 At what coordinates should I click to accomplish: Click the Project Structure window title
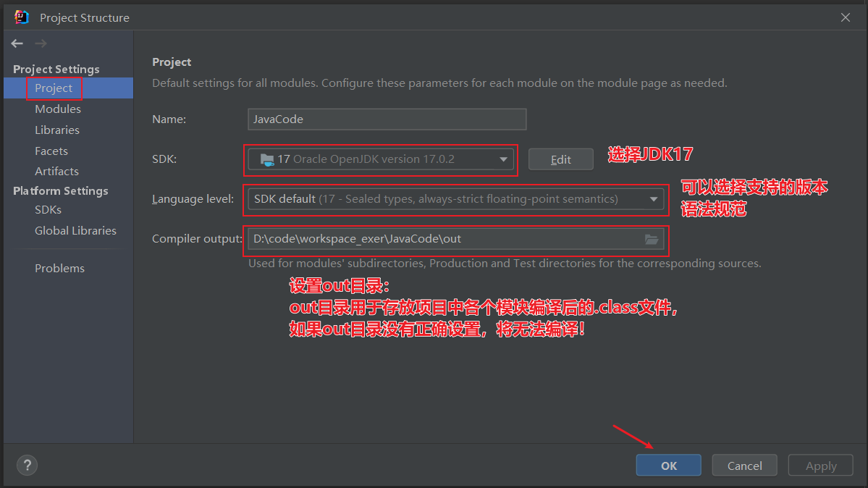click(x=85, y=17)
